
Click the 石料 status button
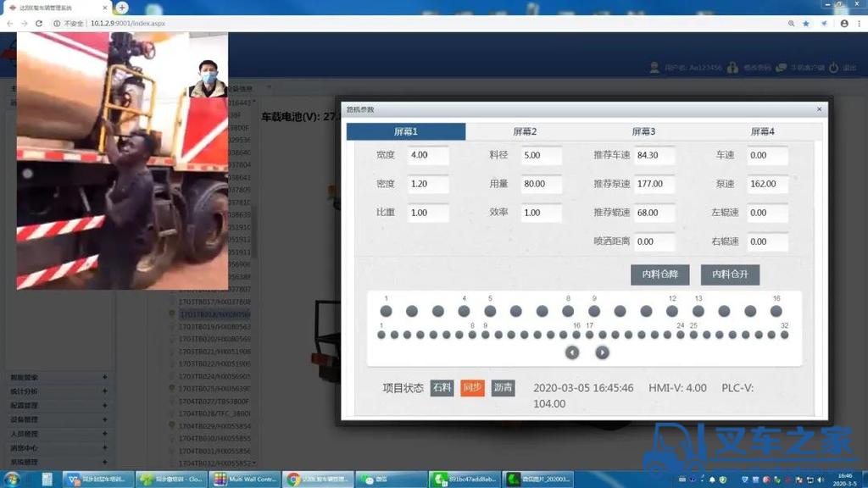tap(442, 388)
